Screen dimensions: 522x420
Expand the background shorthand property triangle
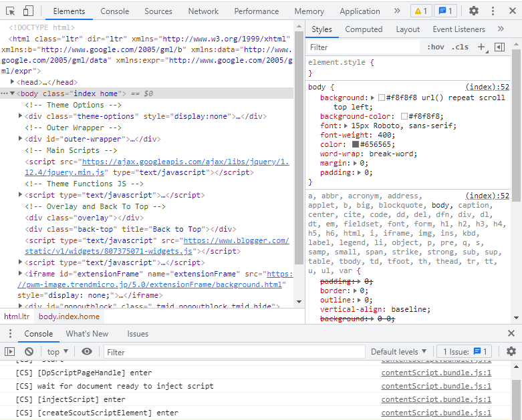(x=372, y=97)
